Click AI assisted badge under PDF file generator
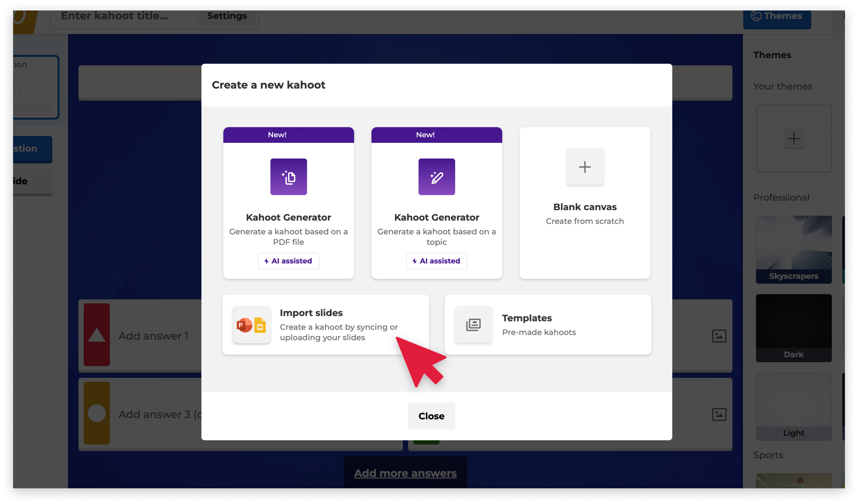 [288, 261]
